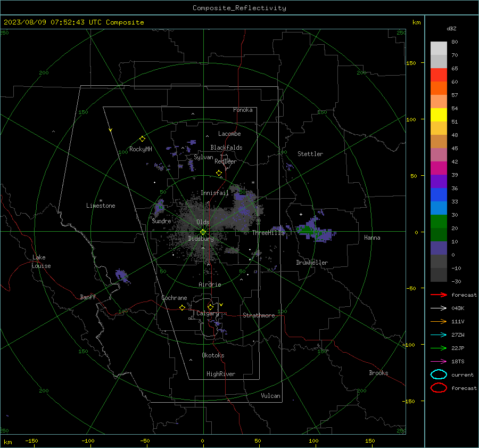
Task: Click the cyan 27ZW arrow legend icon
Action: (x=439, y=335)
